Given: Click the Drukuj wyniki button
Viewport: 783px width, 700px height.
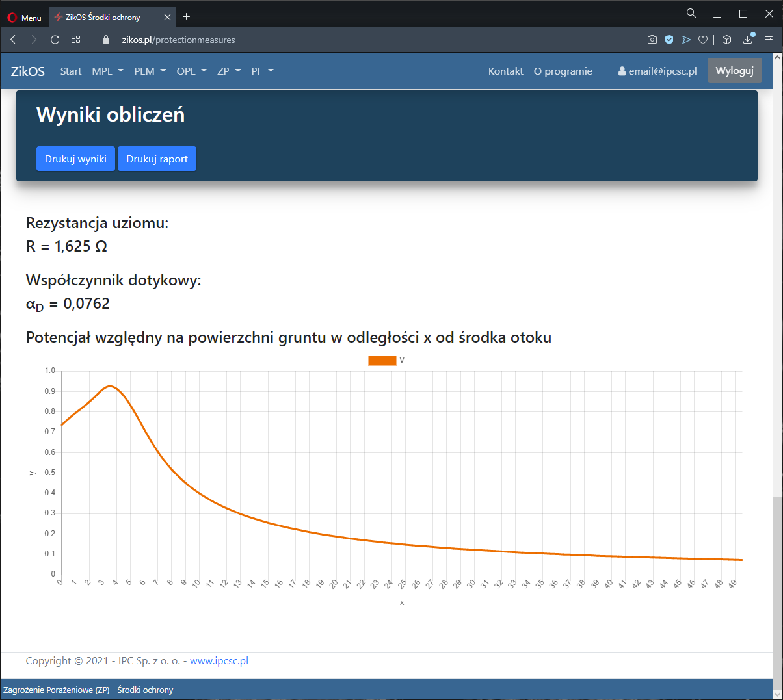Looking at the screenshot, I should click(x=75, y=159).
